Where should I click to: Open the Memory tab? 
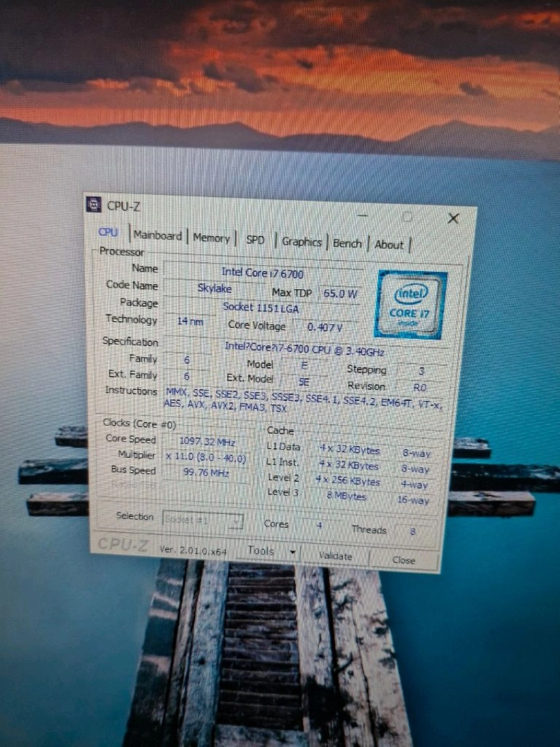coord(211,238)
